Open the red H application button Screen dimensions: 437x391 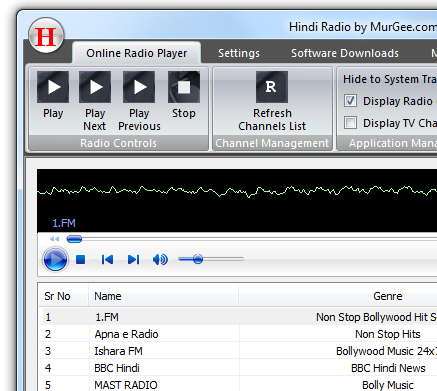(x=46, y=36)
